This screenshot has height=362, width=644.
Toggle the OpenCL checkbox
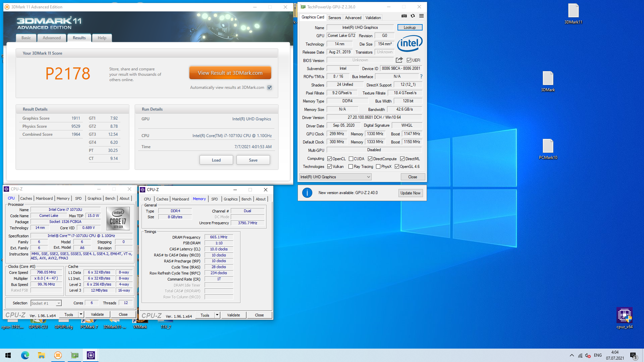click(329, 159)
